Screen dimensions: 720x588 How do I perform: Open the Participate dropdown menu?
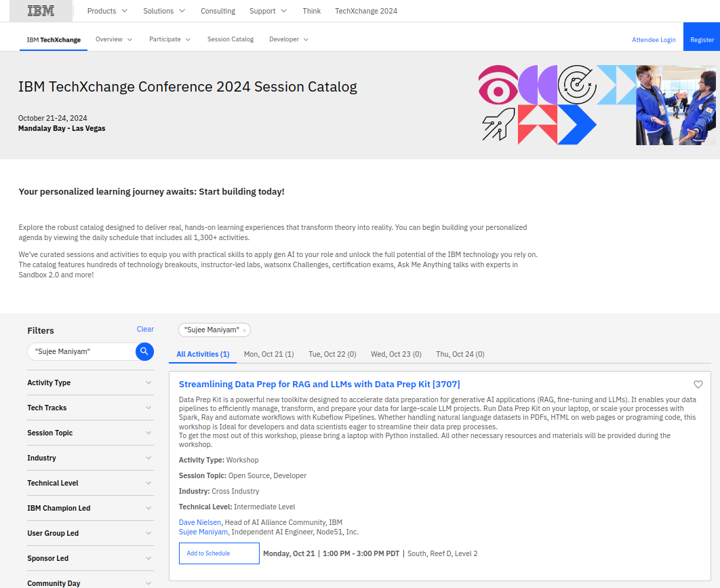(169, 39)
